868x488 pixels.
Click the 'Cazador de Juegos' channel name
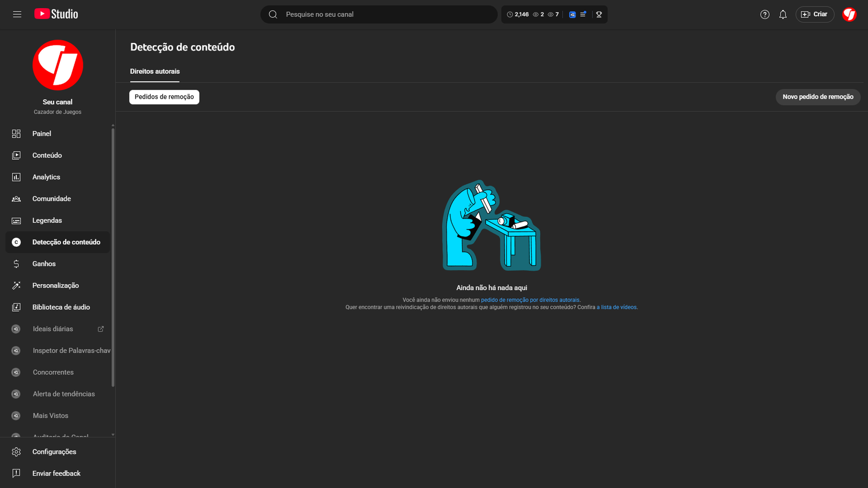[58, 112]
